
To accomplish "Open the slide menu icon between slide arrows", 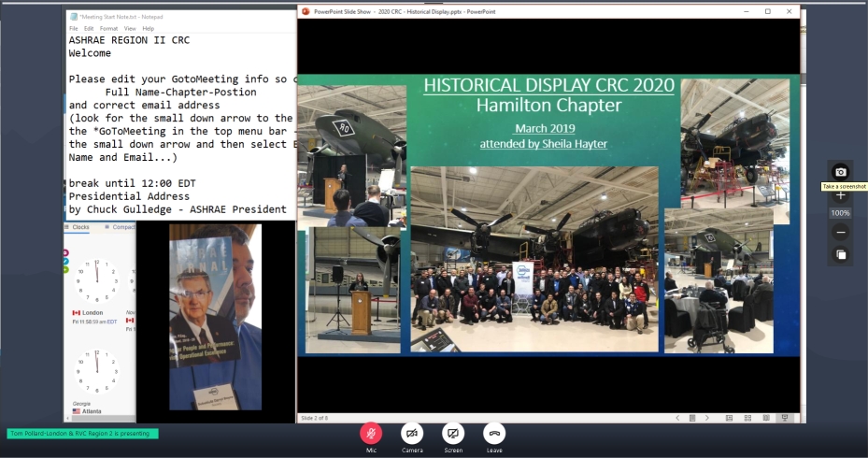I will click(692, 418).
